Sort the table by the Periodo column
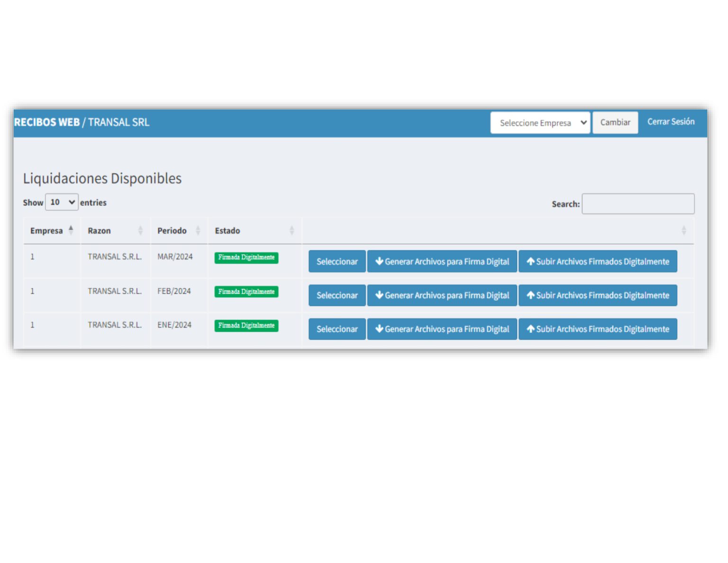This screenshot has height=563, width=728. (x=198, y=231)
